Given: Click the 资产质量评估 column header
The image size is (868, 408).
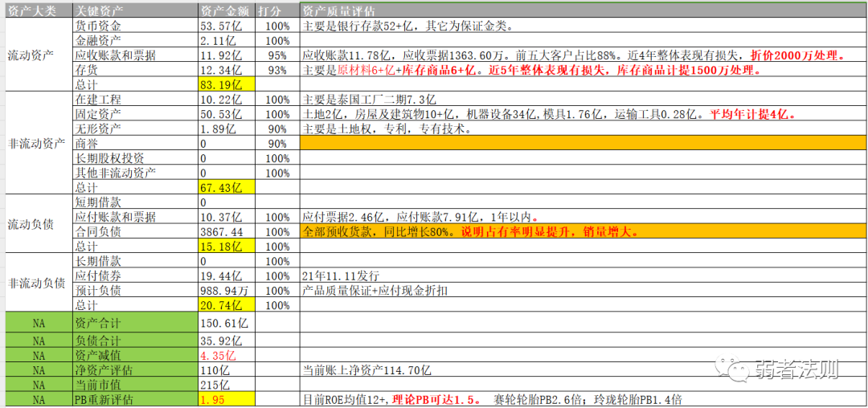Looking at the screenshot, I should [x=583, y=11].
